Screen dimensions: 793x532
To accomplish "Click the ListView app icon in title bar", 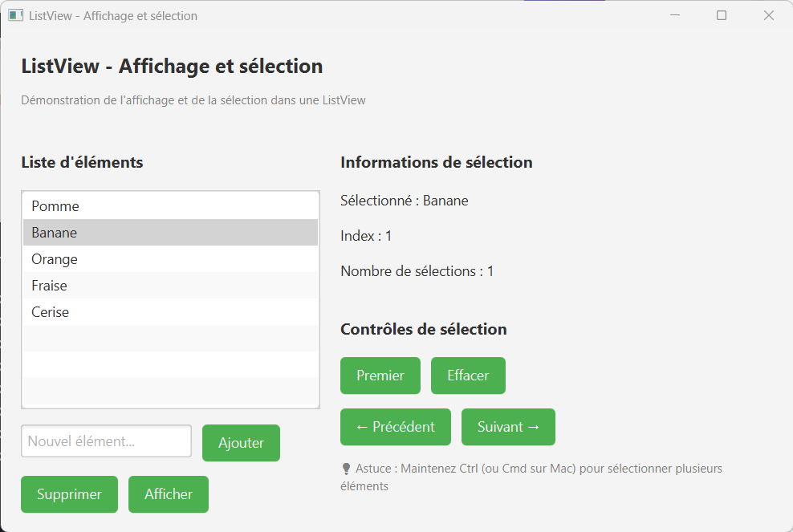I will tap(16, 14).
